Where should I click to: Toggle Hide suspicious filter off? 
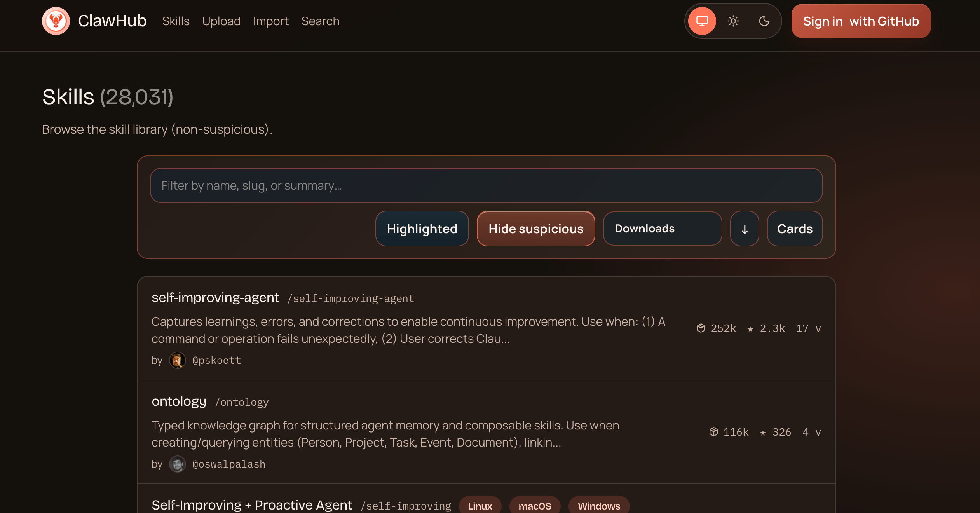tap(535, 229)
